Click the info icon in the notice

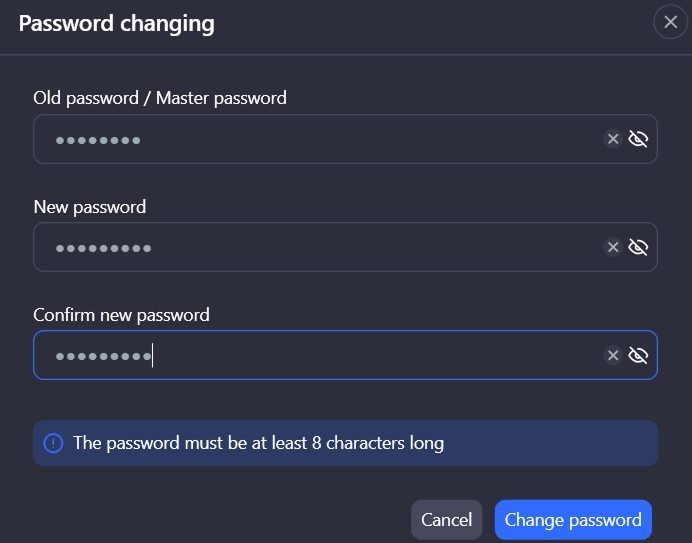(x=53, y=443)
